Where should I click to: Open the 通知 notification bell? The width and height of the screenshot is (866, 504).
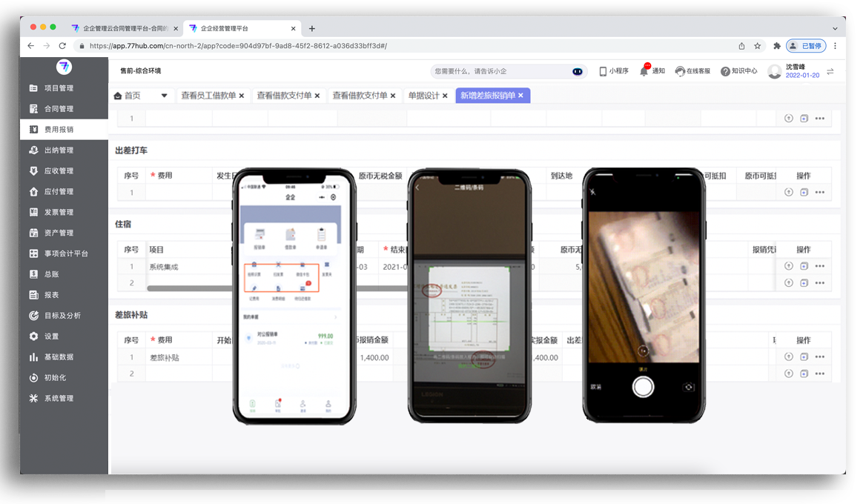pyautogui.click(x=652, y=71)
